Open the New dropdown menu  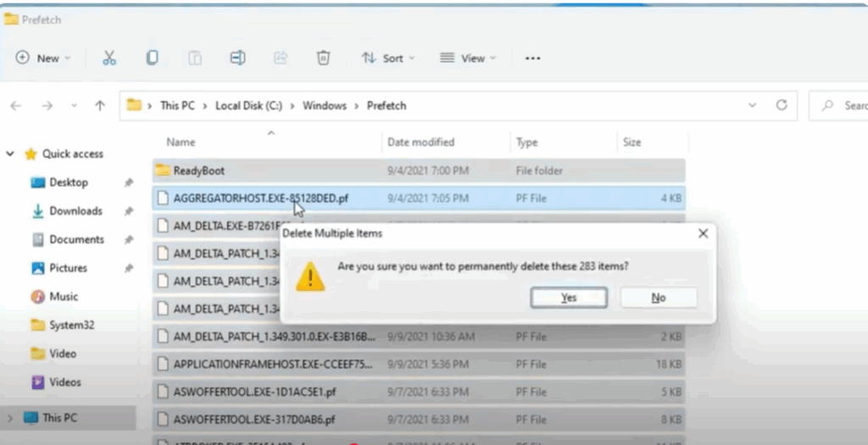[42, 58]
